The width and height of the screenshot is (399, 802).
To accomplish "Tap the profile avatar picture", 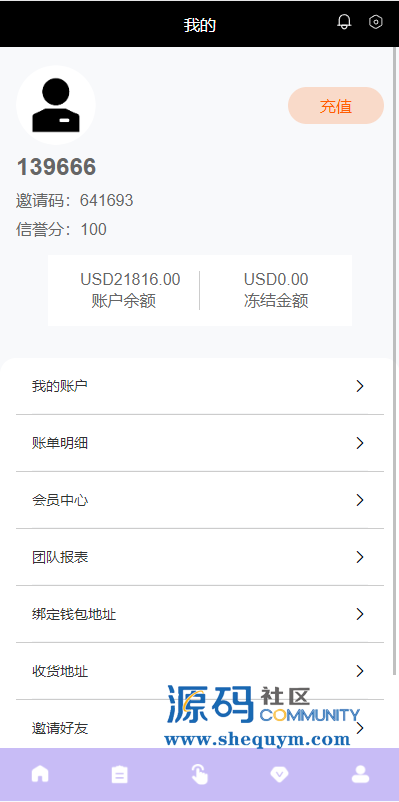I will (56, 105).
